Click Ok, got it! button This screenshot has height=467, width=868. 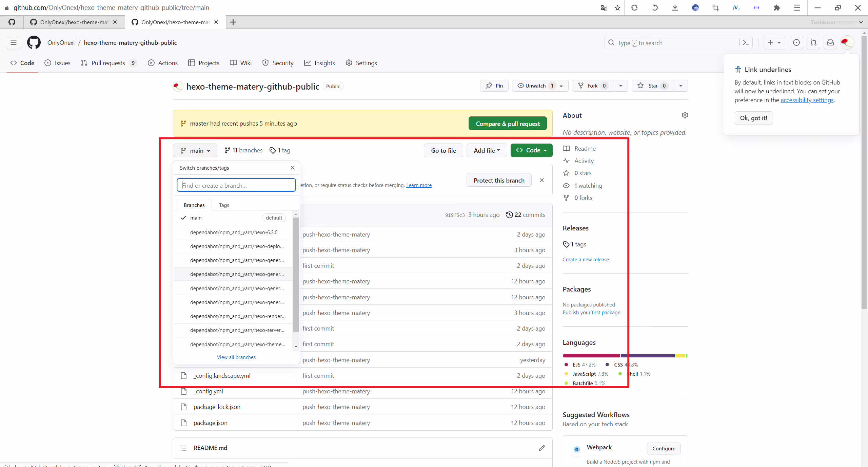(x=753, y=118)
